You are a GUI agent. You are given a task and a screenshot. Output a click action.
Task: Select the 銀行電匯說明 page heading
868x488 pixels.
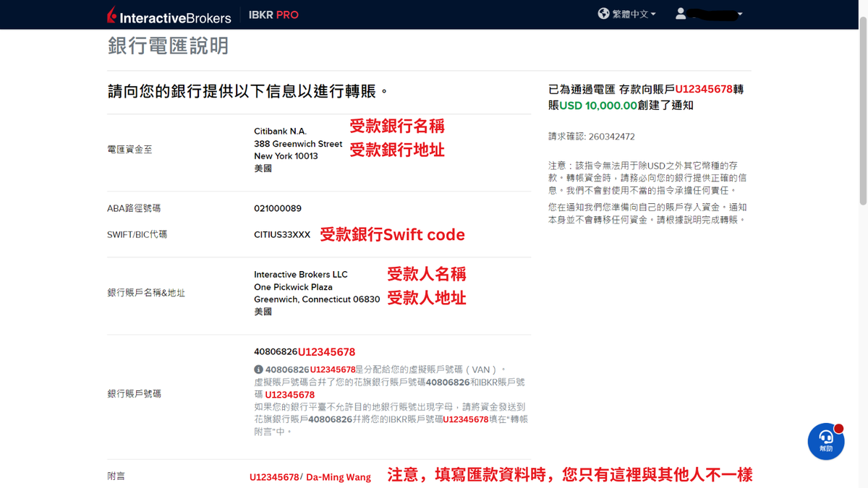click(x=168, y=46)
